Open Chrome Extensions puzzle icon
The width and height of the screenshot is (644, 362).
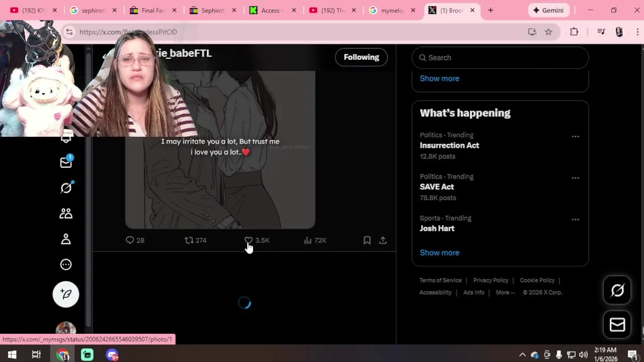574,32
